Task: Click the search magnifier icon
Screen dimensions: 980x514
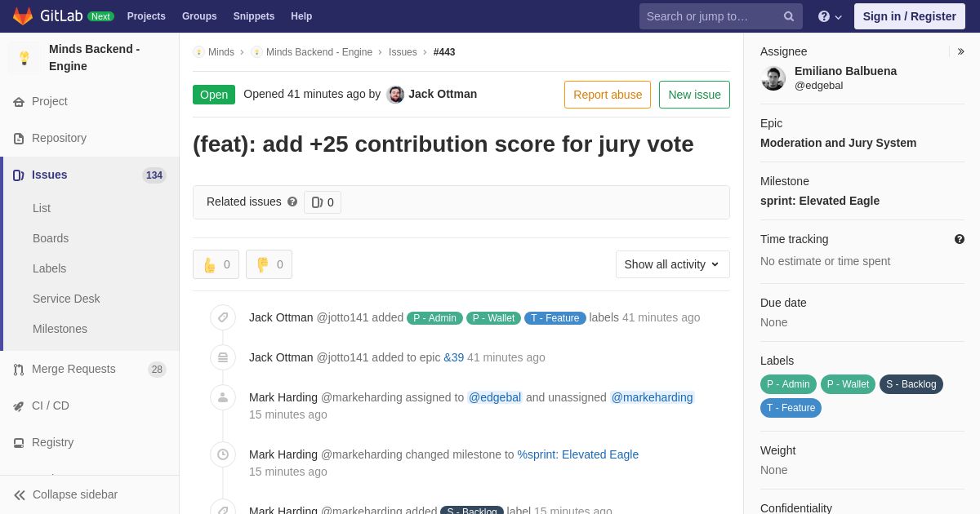Action: point(789,16)
